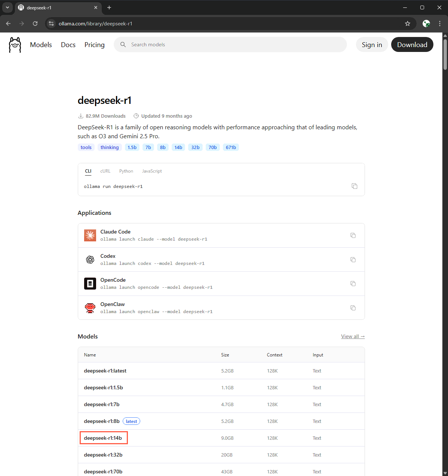Open the Docs navigation link

point(68,45)
